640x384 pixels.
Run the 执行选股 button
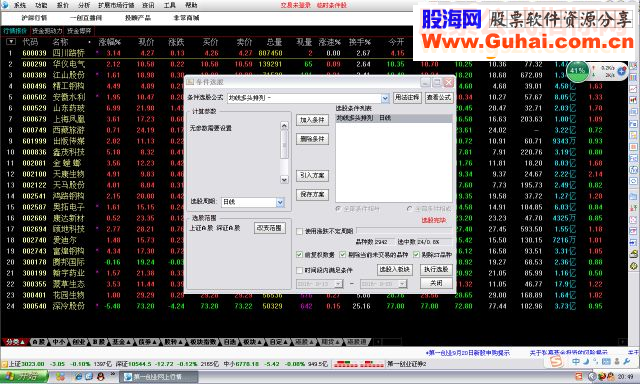pyautogui.click(x=436, y=269)
